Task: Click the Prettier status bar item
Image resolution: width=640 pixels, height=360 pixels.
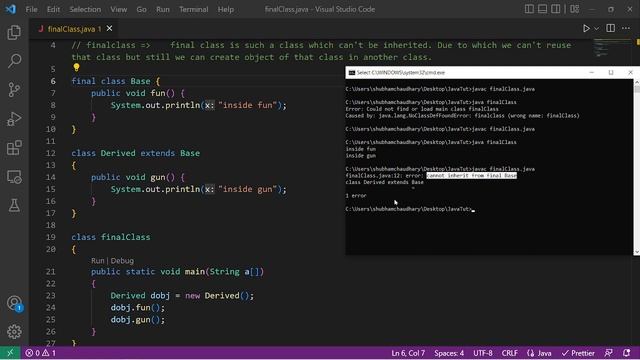Action: coord(578,353)
